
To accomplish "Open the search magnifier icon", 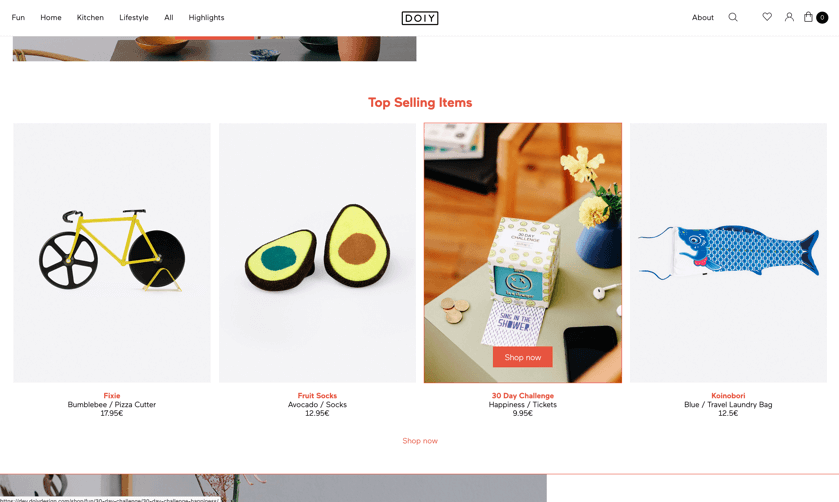I will (733, 17).
